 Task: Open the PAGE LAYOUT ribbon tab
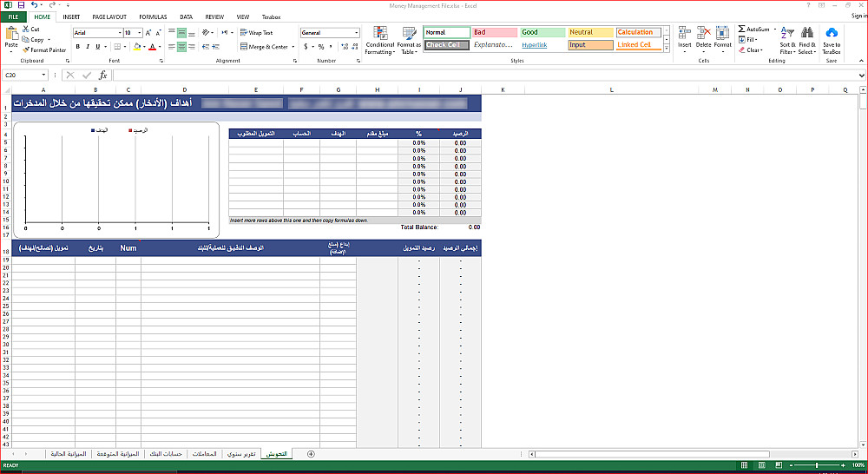click(x=109, y=17)
